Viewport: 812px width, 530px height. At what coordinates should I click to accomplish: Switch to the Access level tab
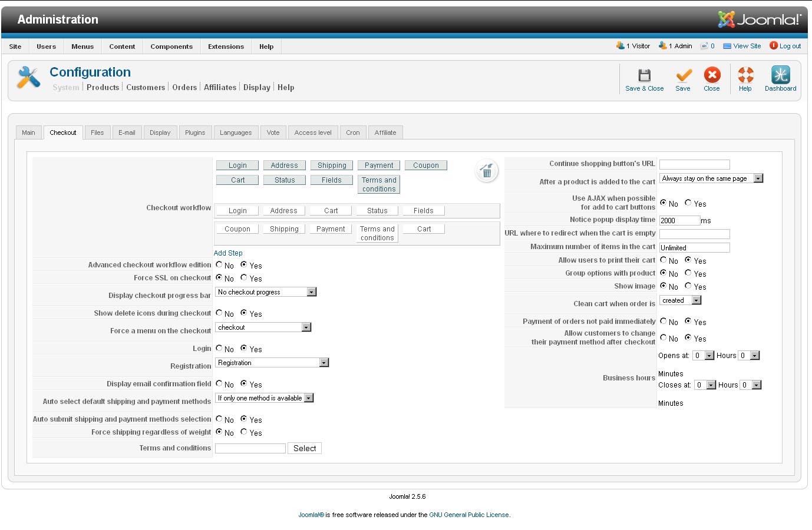[x=313, y=132]
